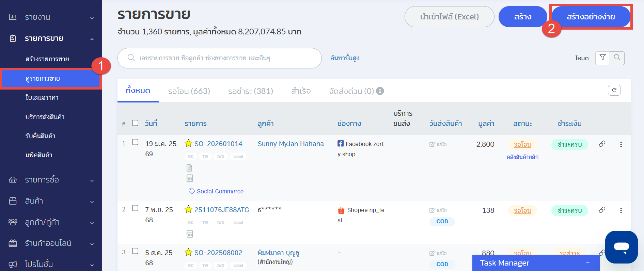This screenshot has height=271, width=644.
Task: Star the order SO-202508002
Action: (x=188, y=253)
